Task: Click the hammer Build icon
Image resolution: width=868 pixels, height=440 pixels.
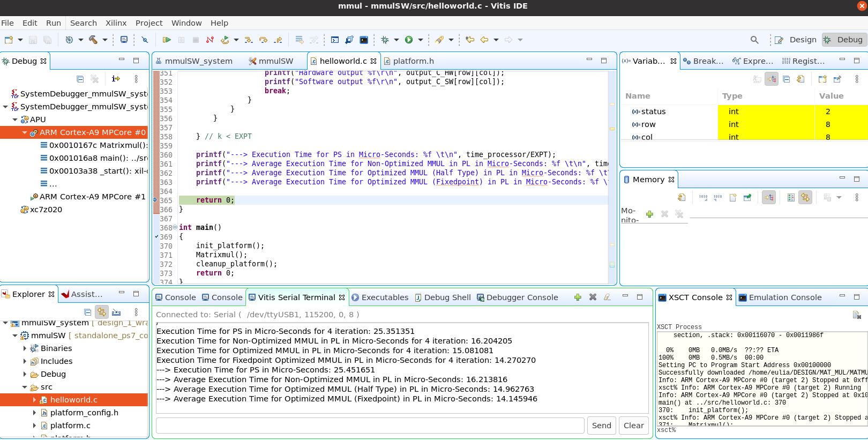Action: click(x=93, y=40)
